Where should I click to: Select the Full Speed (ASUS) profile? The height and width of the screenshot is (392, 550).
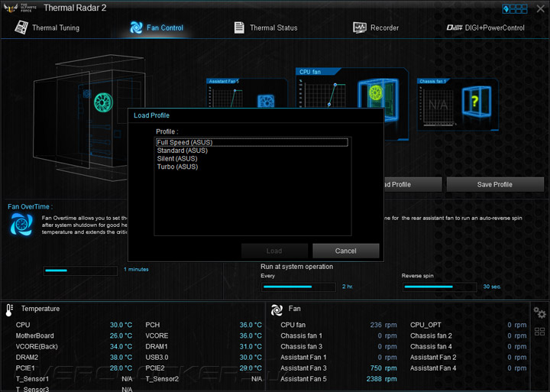[x=252, y=142]
